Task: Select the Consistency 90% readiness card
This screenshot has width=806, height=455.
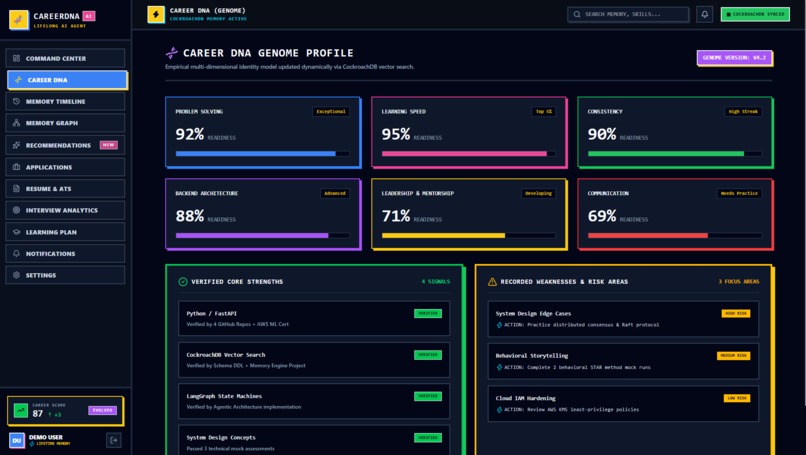Action: [675, 132]
